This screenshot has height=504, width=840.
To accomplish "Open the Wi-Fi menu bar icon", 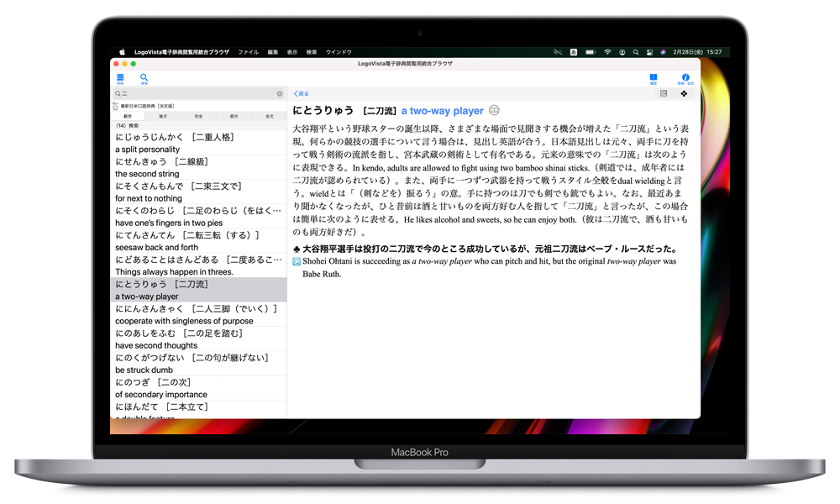I will pos(607,52).
